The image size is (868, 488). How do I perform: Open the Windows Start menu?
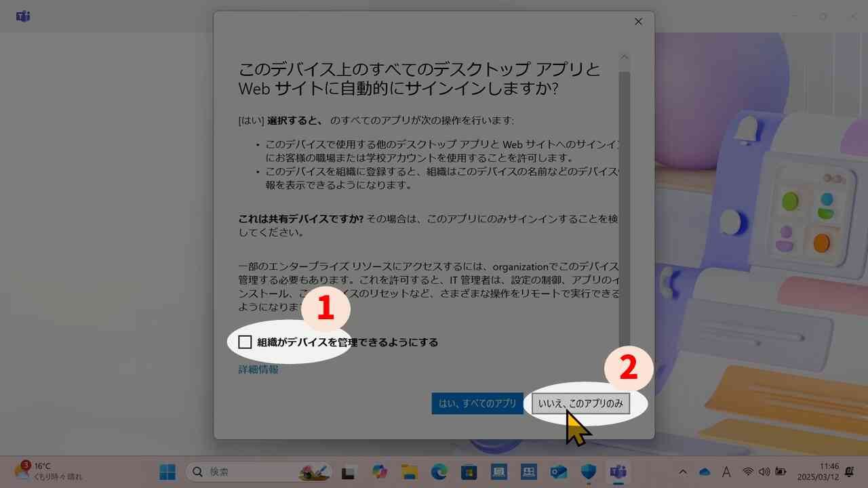[x=167, y=472]
